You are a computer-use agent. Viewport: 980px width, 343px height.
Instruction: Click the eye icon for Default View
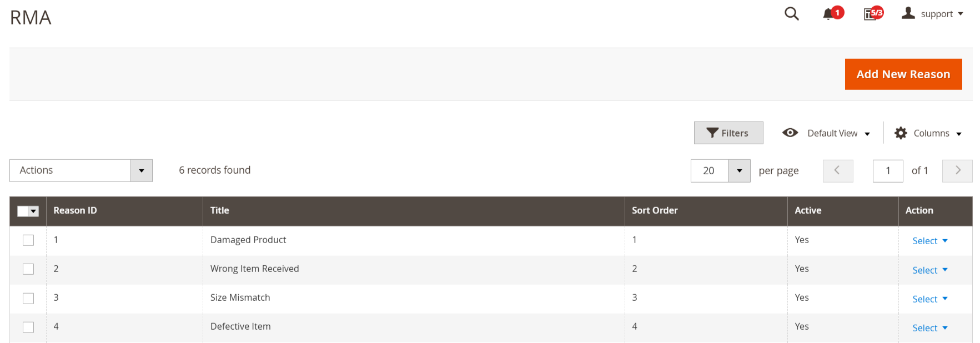click(x=790, y=133)
